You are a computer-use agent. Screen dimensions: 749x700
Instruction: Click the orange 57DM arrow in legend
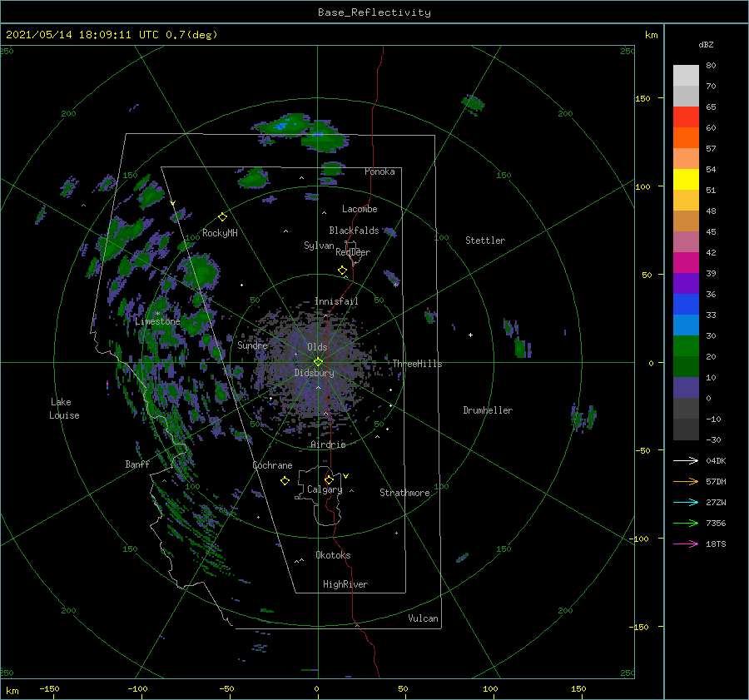tap(686, 482)
